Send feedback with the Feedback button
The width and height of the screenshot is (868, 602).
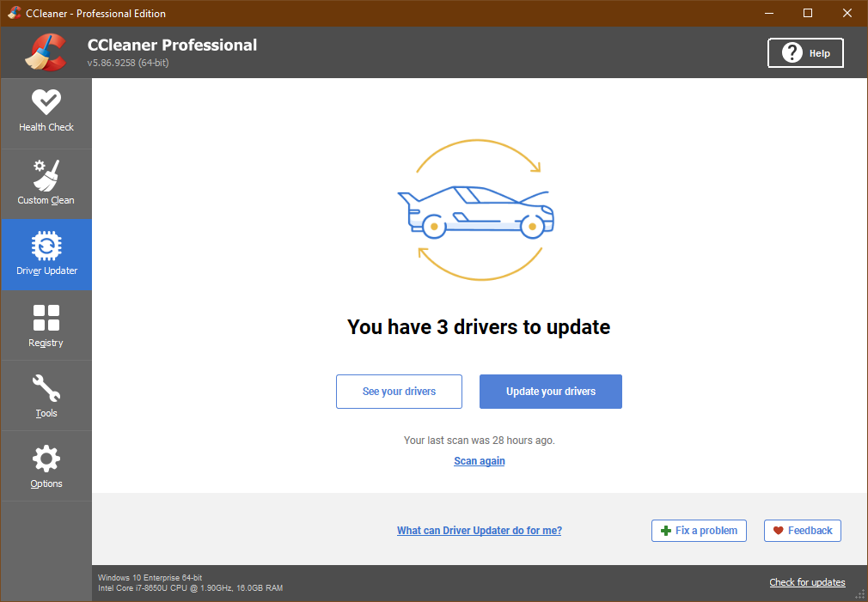tap(802, 531)
